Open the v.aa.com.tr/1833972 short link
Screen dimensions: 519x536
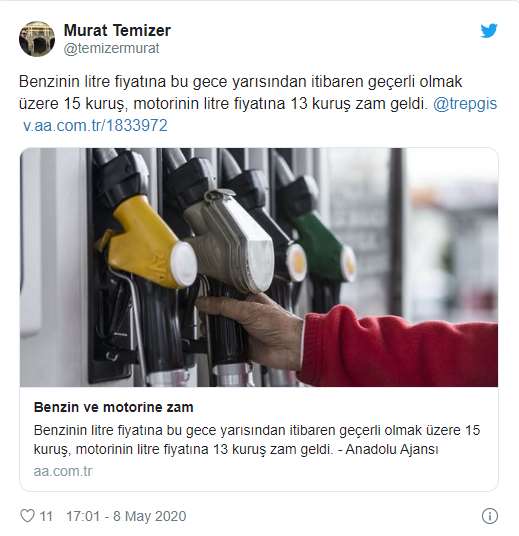click(95, 125)
